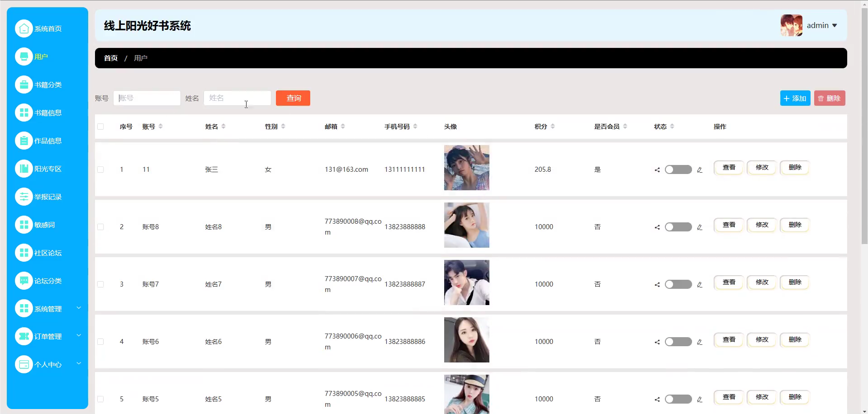868x414 pixels.
Task: Click the 个人中心 card icon
Action: coord(24,364)
